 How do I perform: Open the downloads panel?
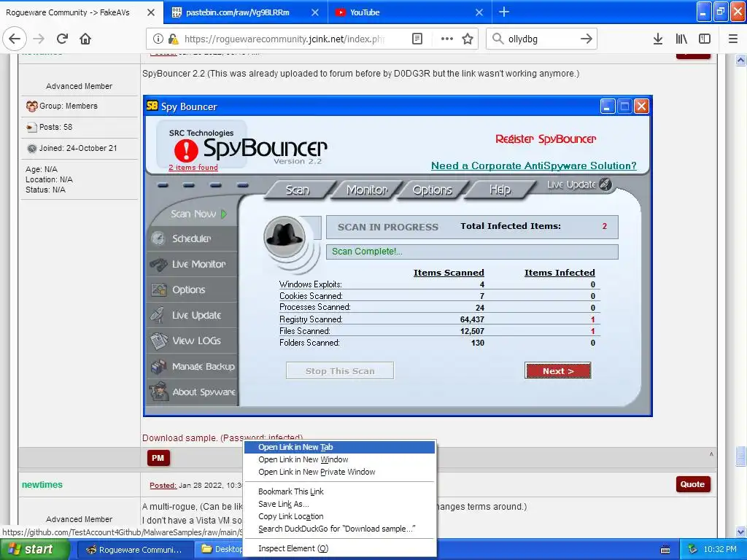pyautogui.click(x=657, y=39)
